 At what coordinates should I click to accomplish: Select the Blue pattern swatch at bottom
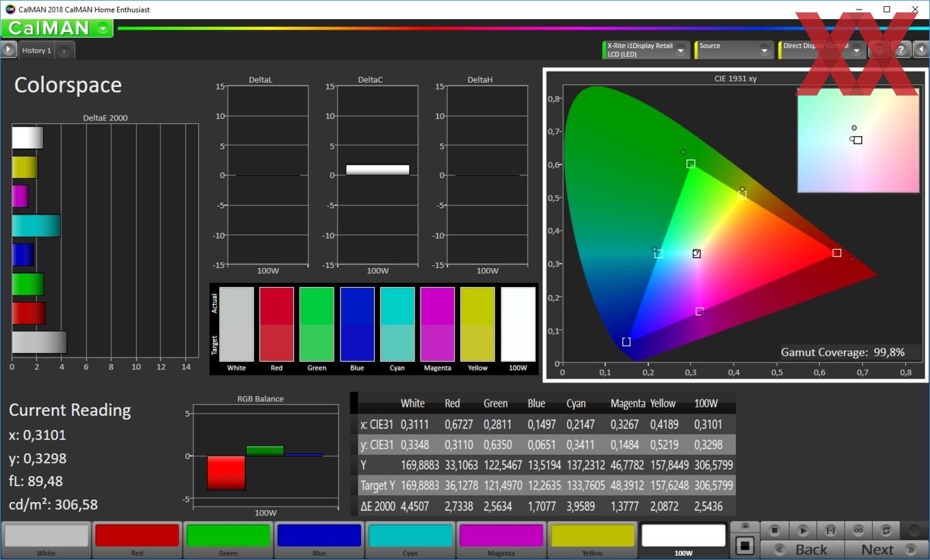click(319, 539)
